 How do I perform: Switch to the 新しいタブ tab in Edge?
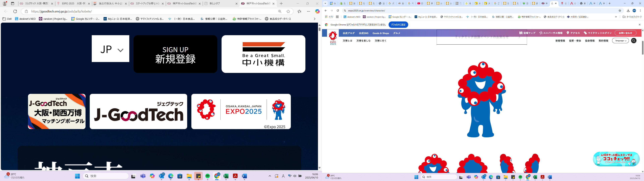[221, 4]
